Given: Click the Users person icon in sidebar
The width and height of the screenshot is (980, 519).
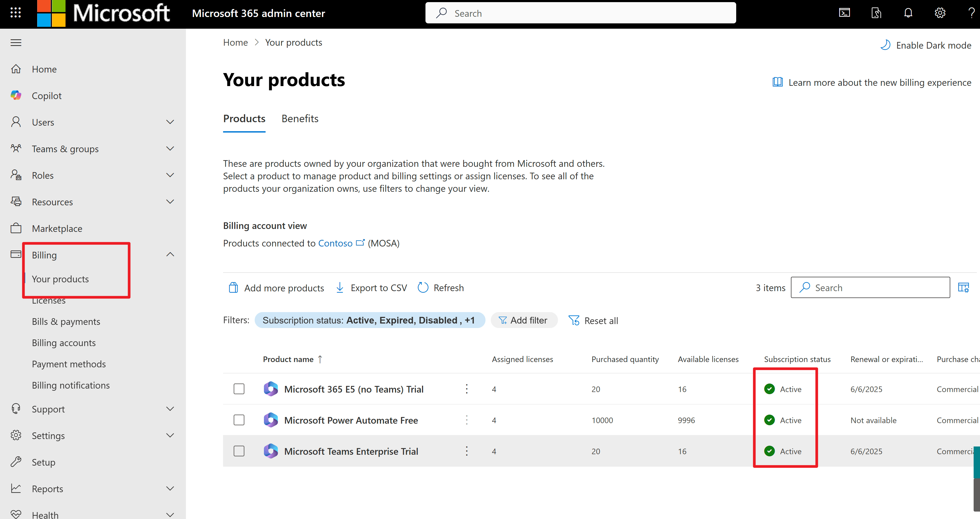Looking at the screenshot, I should point(16,122).
